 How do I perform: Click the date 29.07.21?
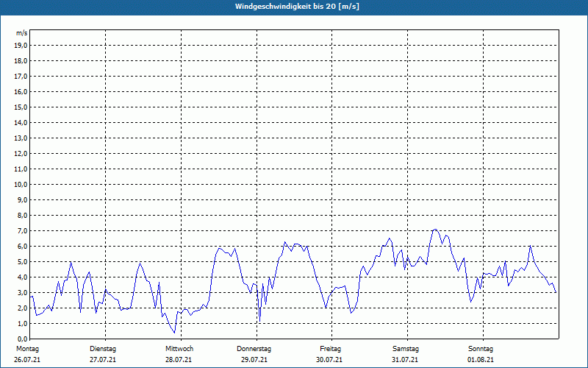[x=254, y=360]
